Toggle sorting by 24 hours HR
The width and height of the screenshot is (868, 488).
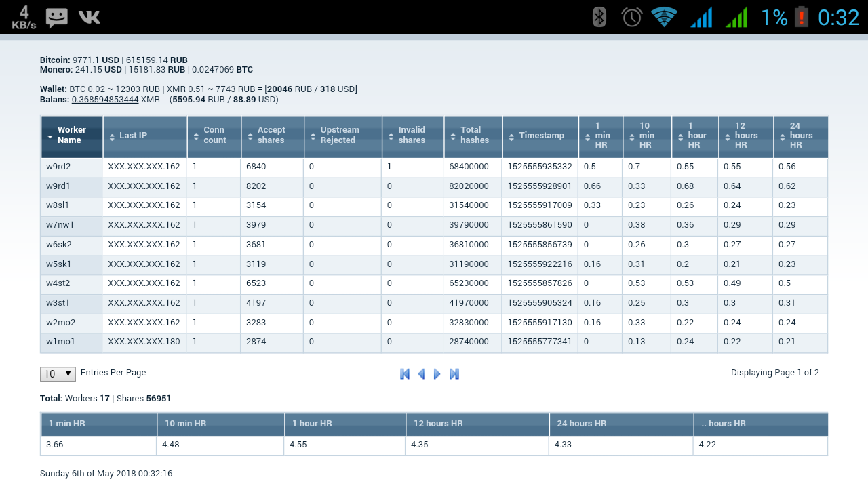(800, 136)
